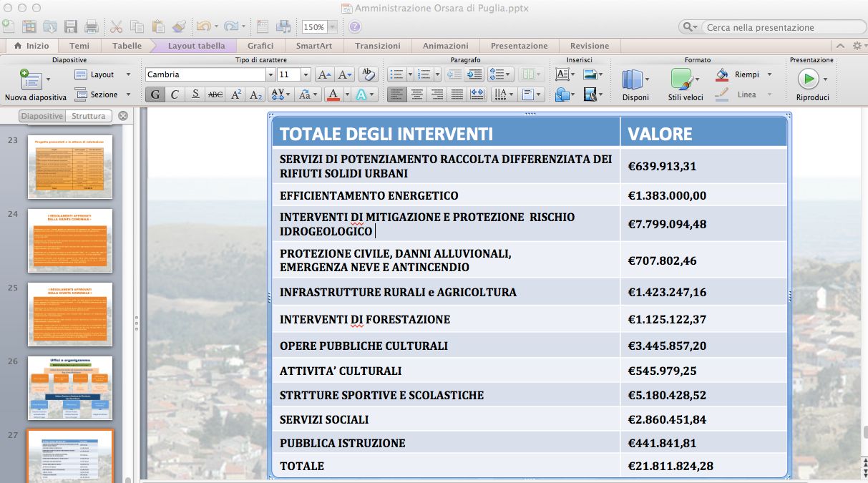Click the Copy icon in toolbar
This screenshot has width=868, height=483.
(137, 26)
